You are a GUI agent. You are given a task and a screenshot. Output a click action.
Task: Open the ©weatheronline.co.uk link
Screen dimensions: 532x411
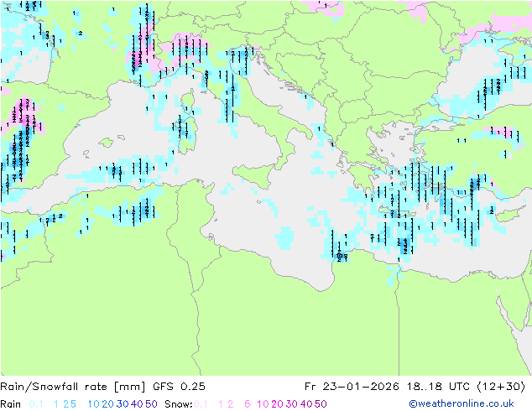[x=462, y=403]
